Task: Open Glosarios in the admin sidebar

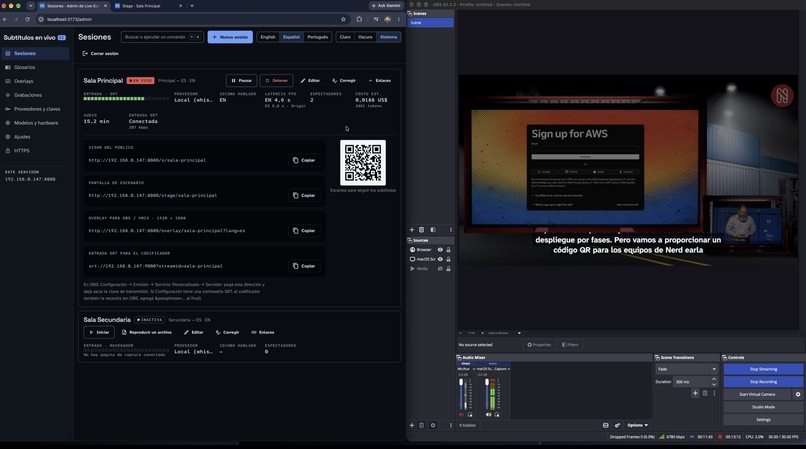Action: tap(34, 67)
